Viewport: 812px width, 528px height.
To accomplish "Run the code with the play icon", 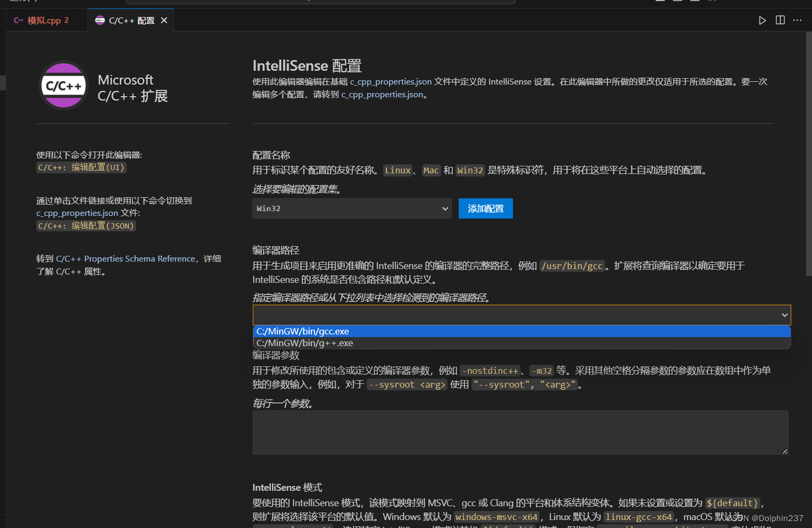I will (762, 20).
